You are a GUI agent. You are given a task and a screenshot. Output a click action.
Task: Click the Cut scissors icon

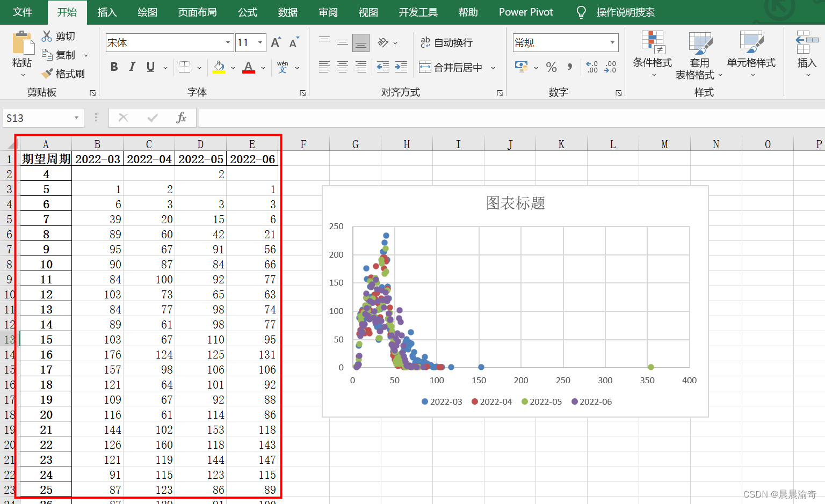(47, 36)
